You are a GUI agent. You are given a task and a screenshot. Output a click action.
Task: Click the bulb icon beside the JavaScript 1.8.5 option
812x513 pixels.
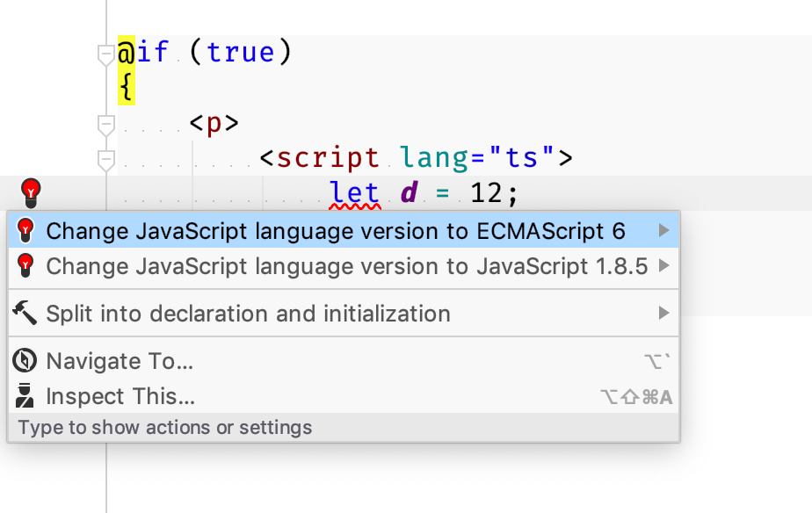click(25, 266)
